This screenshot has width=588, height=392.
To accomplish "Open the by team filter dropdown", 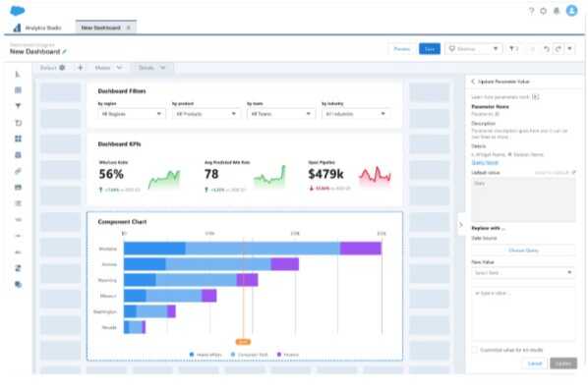I will (280, 114).
